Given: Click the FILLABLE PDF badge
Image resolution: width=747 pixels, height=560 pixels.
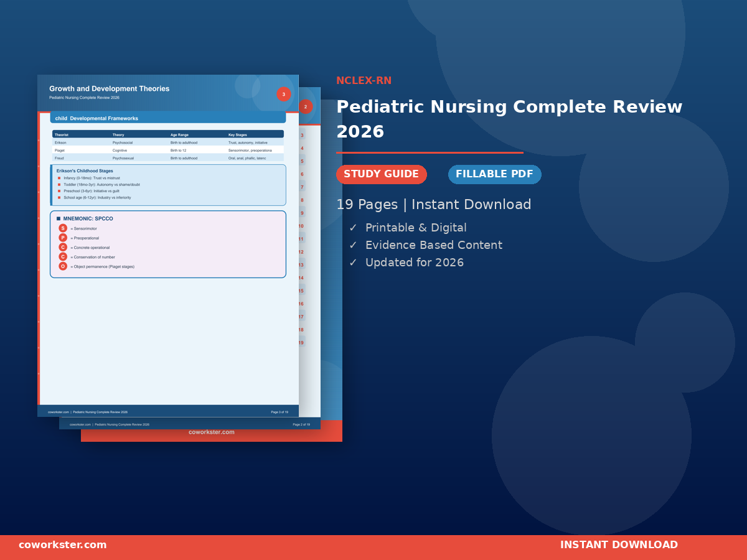Looking at the screenshot, I should click(x=495, y=174).
